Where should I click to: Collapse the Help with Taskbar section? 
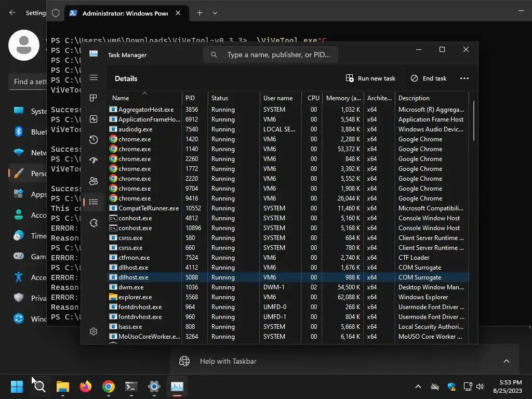coord(506,361)
